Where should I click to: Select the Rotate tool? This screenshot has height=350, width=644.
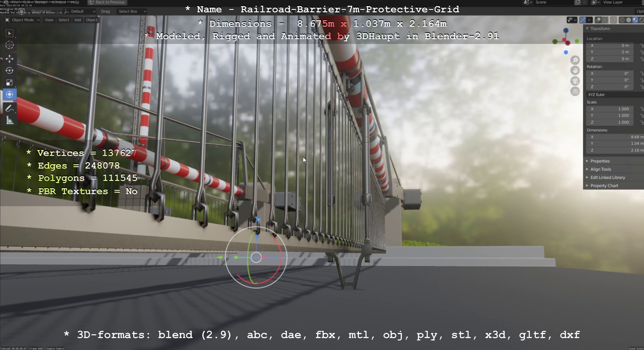[x=9, y=71]
